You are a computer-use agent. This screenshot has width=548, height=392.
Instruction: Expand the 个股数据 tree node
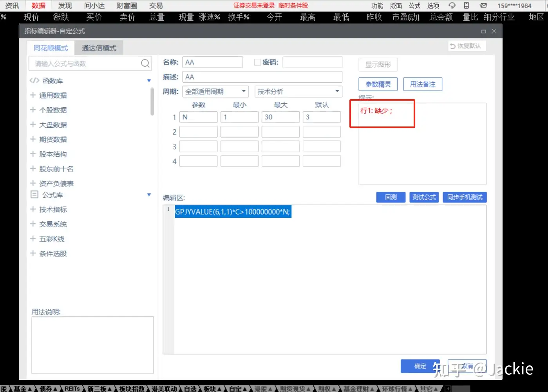33,110
